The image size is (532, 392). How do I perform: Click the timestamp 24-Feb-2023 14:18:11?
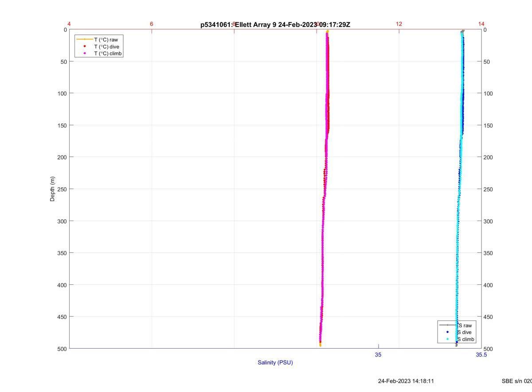tap(406, 381)
